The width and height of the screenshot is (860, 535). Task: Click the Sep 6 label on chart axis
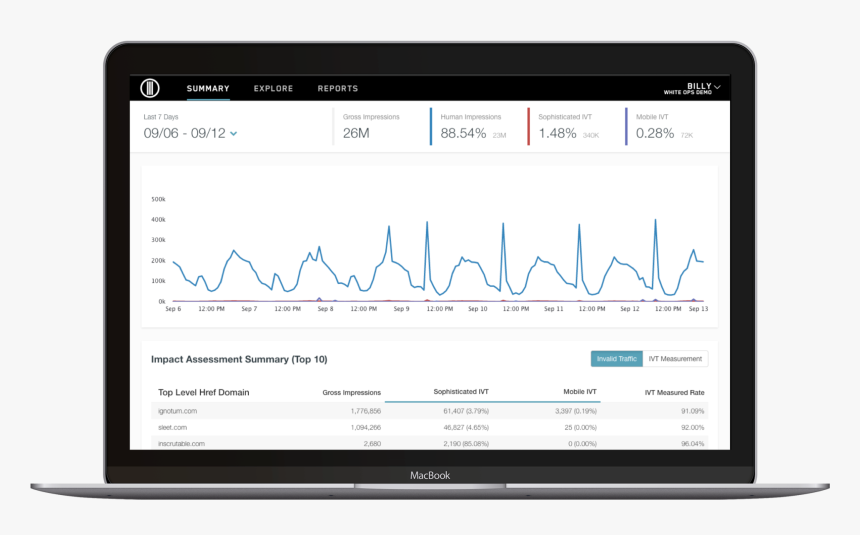tap(173, 309)
